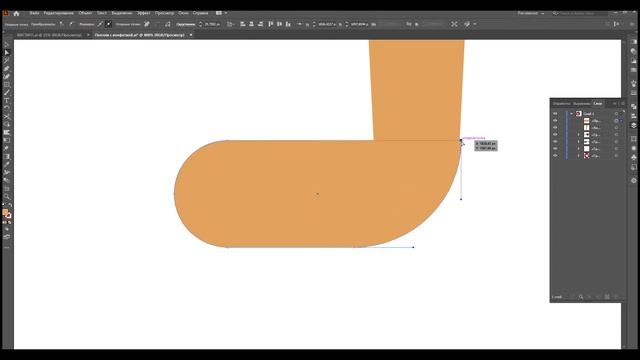The image size is (640, 360).
Task: Toggle eye of orange-thumbnail sublayer
Action: [x=555, y=120]
